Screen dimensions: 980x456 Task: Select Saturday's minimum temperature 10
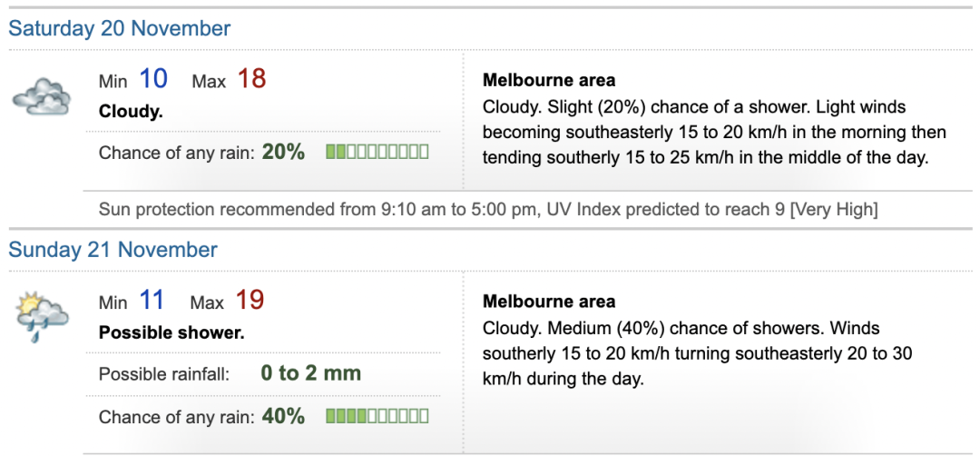[153, 79]
